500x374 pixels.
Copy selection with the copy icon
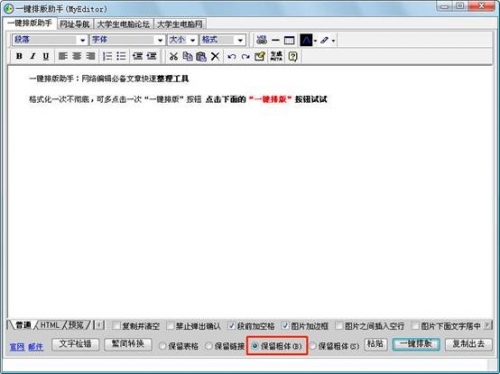[188, 56]
